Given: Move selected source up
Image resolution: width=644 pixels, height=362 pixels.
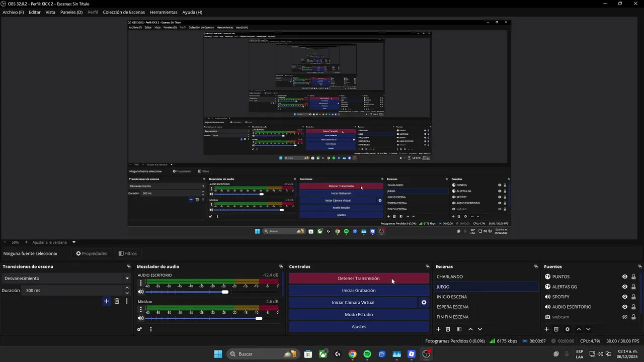Looking at the screenshot, I should click(x=579, y=329).
